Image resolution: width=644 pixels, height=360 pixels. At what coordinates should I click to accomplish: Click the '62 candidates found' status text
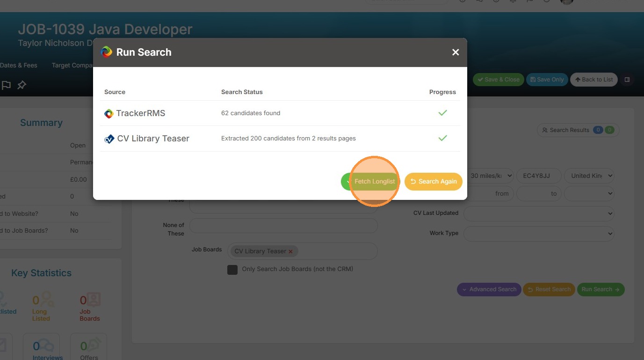point(251,113)
